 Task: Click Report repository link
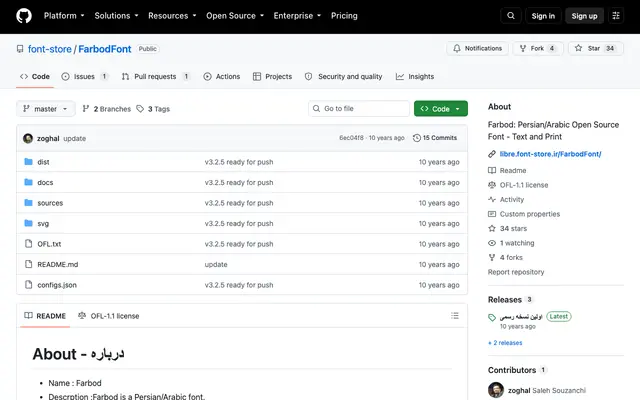coord(516,272)
